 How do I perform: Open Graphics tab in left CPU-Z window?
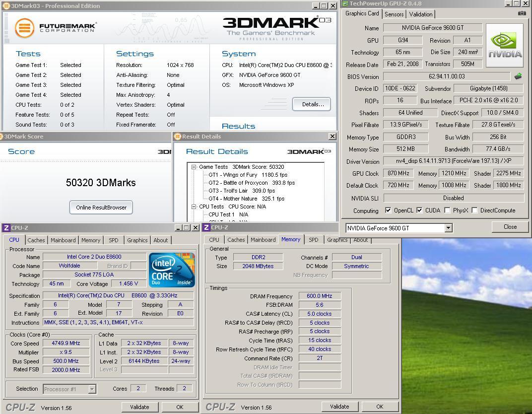point(137,240)
